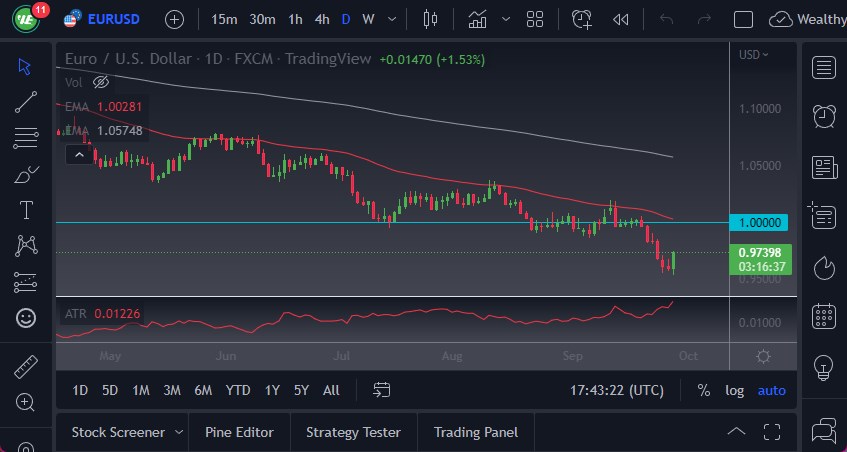Toggle volume indicator visibility eye
The height and width of the screenshot is (452, 847).
pos(100,82)
